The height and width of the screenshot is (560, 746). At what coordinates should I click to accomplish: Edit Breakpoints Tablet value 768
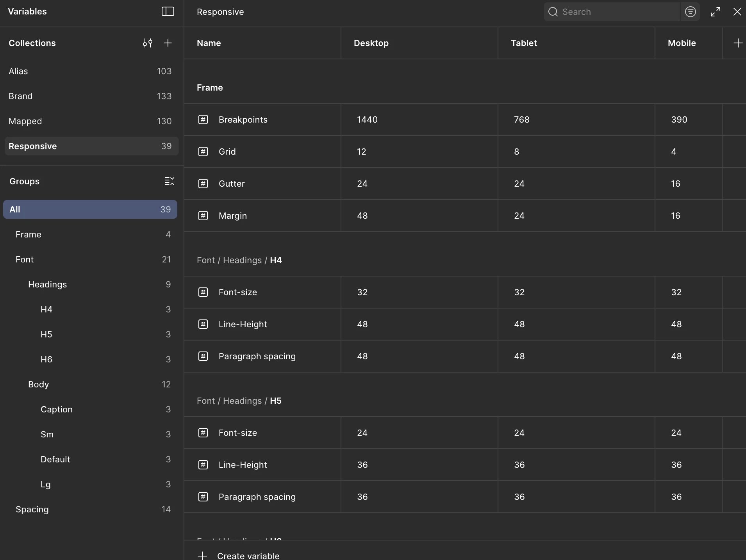576,119
